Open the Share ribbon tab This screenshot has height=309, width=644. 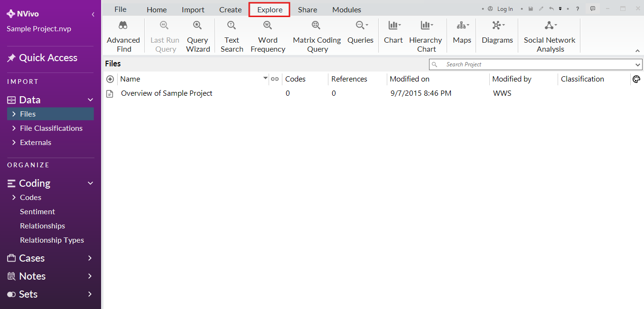[x=308, y=9]
